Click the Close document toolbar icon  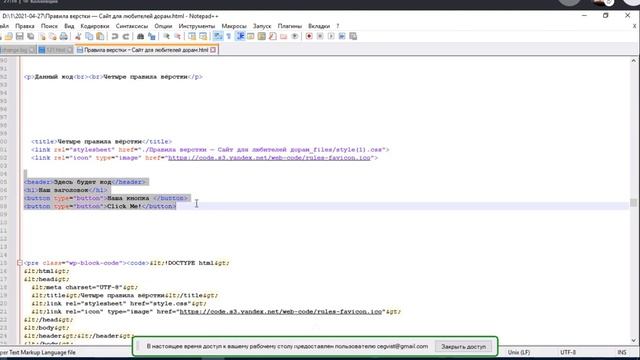(42, 36)
